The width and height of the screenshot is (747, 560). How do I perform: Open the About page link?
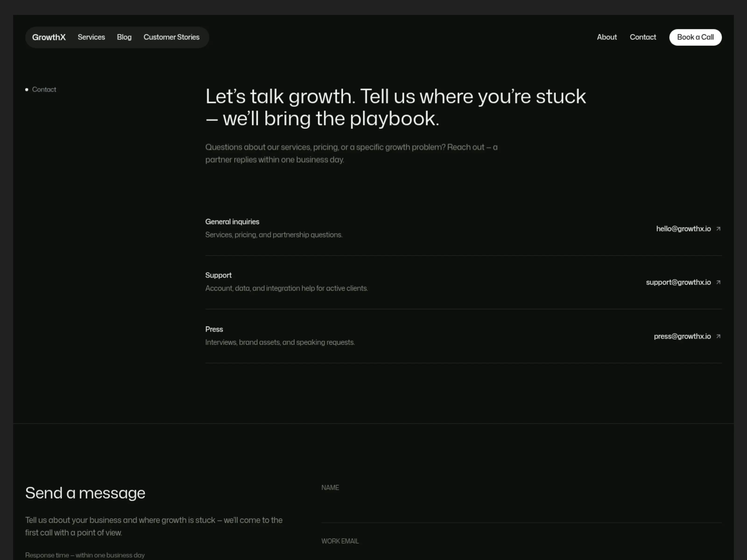click(x=606, y=37)
